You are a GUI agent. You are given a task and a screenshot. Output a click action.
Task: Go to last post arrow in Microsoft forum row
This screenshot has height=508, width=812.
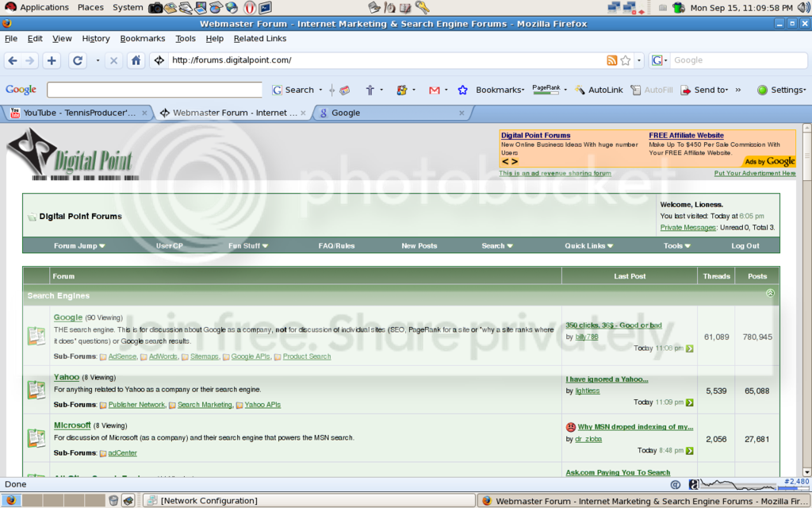click(x=689, y=451)
